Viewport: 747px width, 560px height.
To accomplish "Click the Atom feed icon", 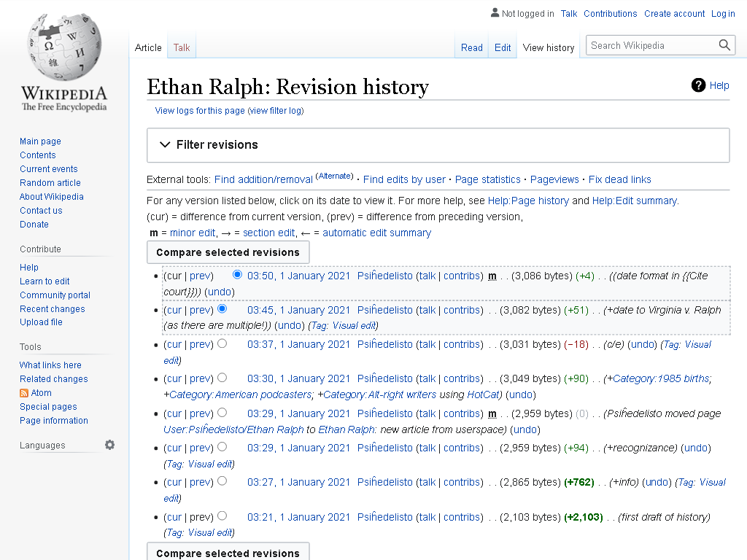I will tap(24, 393).
